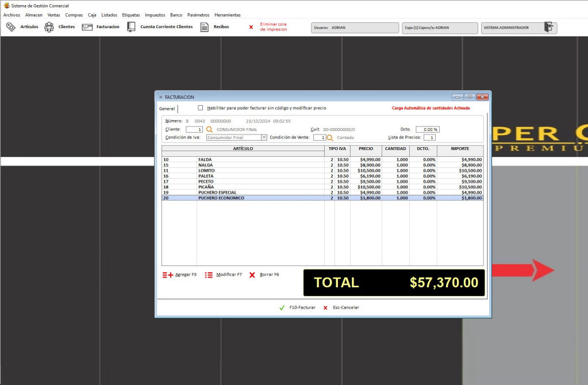Image resolution: width=588 pixels, height=385 pixels.
Task: Open the Almacen menu
Action: pos(34,15)
